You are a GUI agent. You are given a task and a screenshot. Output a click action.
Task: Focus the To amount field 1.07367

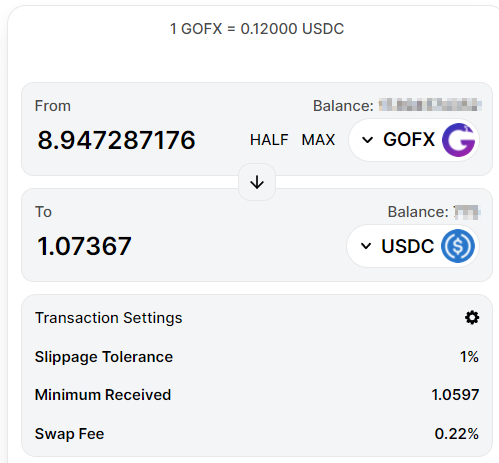[x=84, y=246]
